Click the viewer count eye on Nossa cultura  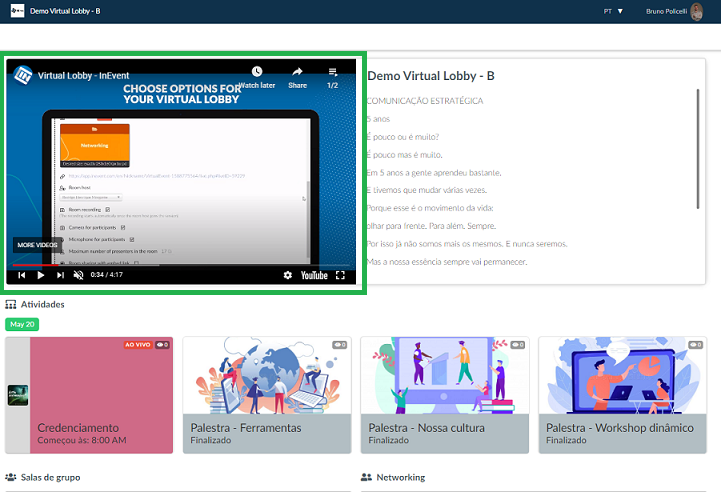pyautogui.click(x=518, y=344)
